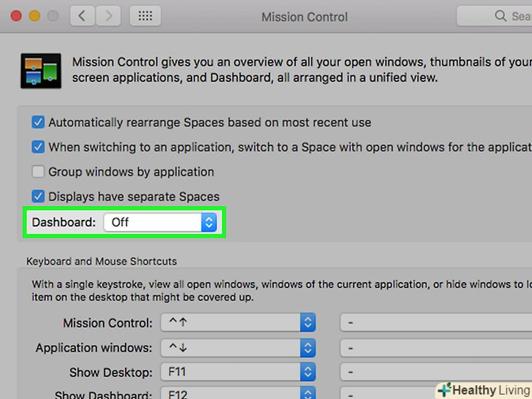Open the Show Dashboard F12 shortcut dropdown

tap(237, 393)
